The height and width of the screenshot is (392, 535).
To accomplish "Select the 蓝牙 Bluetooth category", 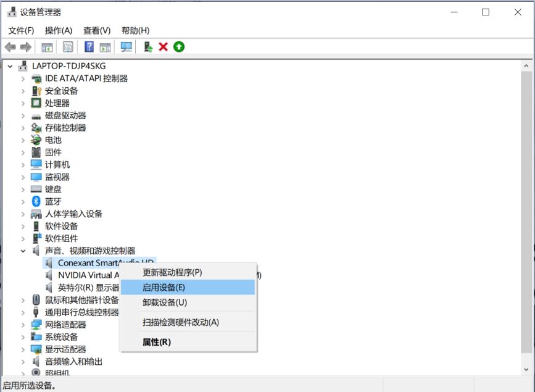I will pyautogui.click(x=53, y=201).
